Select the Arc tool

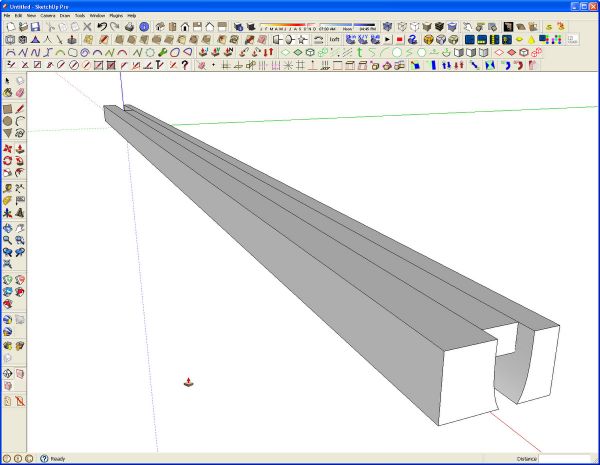click(x=20, y=121)
